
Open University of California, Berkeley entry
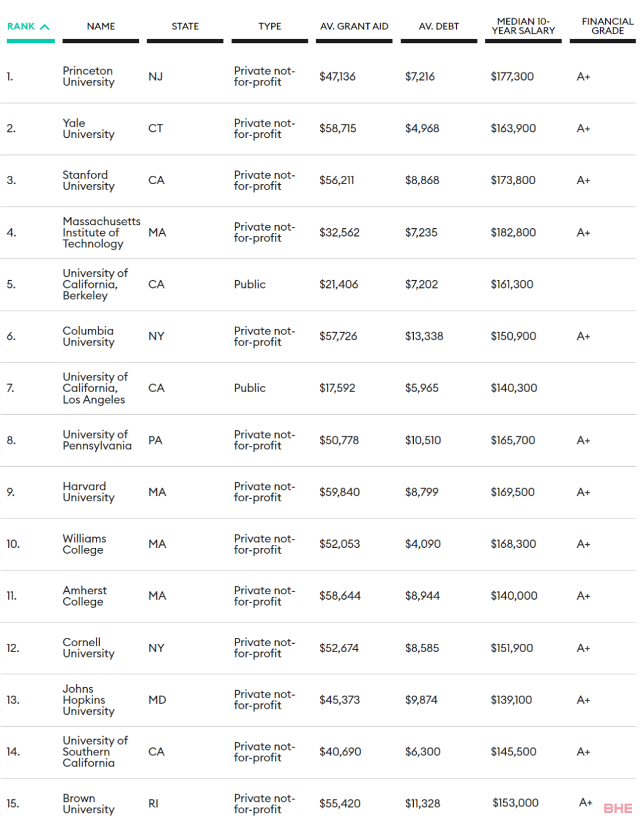point(95,284)
